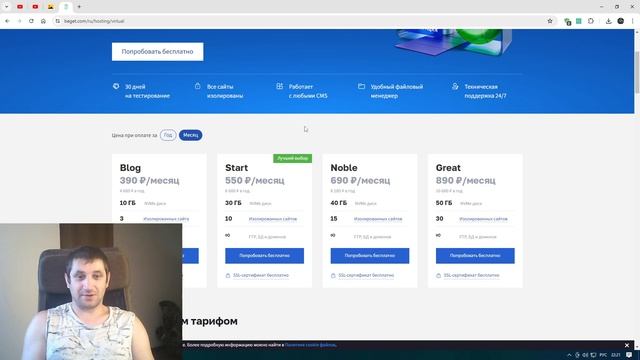The height and width of the screenshot is (360, 640).
Task: Click the Great plan title
Action: tap(448, 168)
